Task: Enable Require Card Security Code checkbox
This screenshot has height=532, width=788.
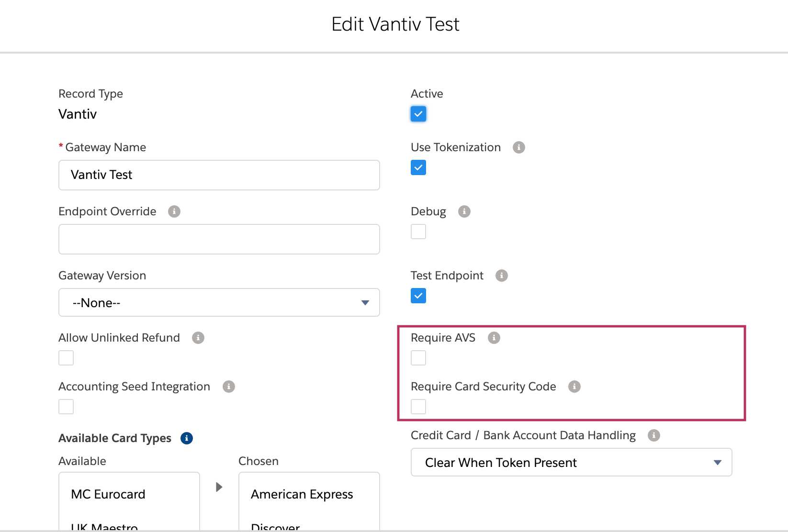Action: 418,407
